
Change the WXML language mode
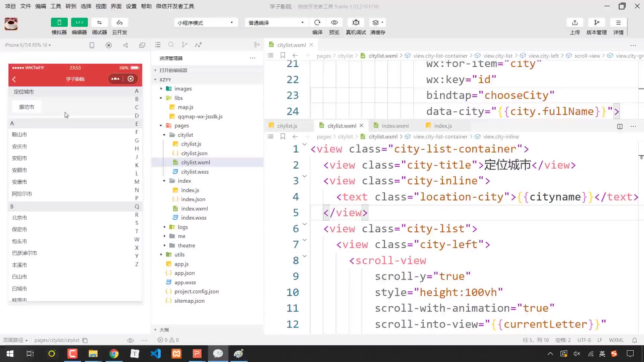point(616,340)
